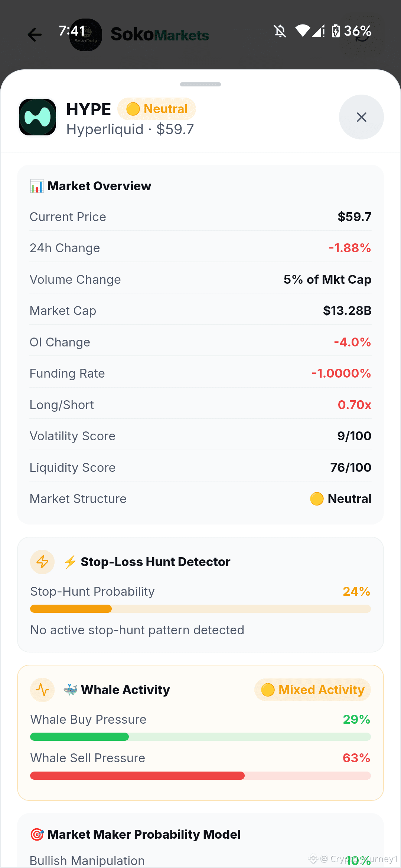Screen dimensions: 401x868
Task: Select the Funding Rate row
Action: pyautogui.click(x=200, y=373)
